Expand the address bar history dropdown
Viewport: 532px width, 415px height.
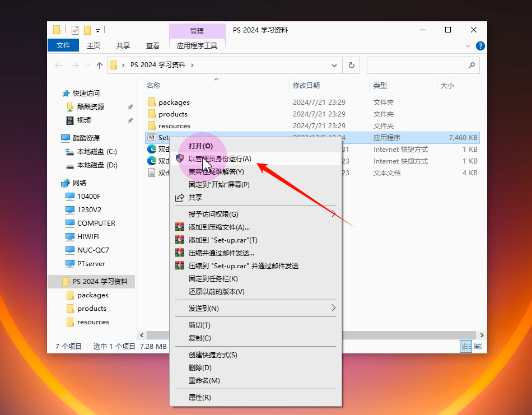click(x=334, y=65)
